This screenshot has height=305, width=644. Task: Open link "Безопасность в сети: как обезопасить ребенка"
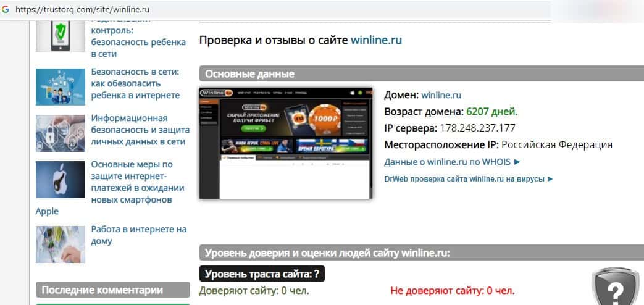tap(136, 84)
